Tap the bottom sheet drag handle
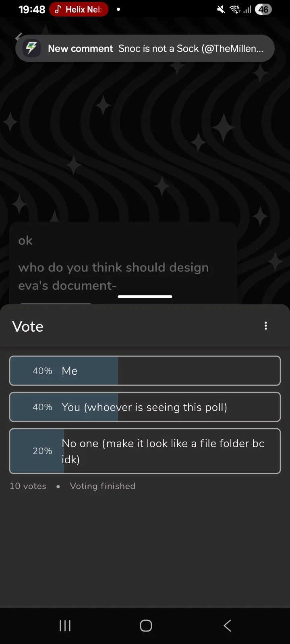Screen dimensions: 290x644 click(145, 297)
